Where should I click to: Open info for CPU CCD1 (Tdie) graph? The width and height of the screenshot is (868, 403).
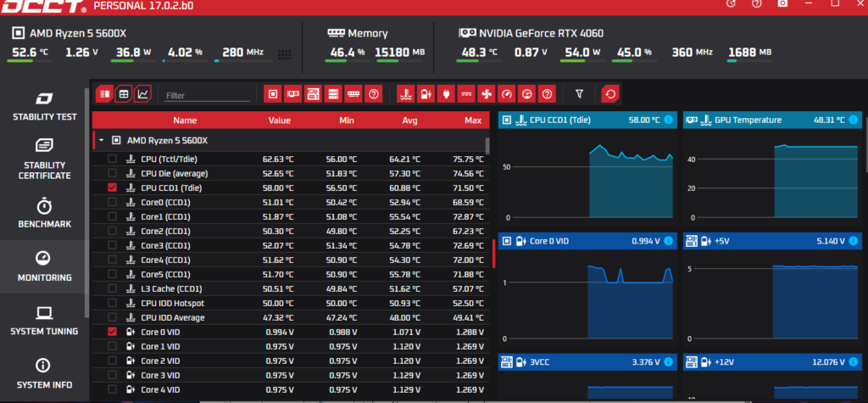(668, 120)
